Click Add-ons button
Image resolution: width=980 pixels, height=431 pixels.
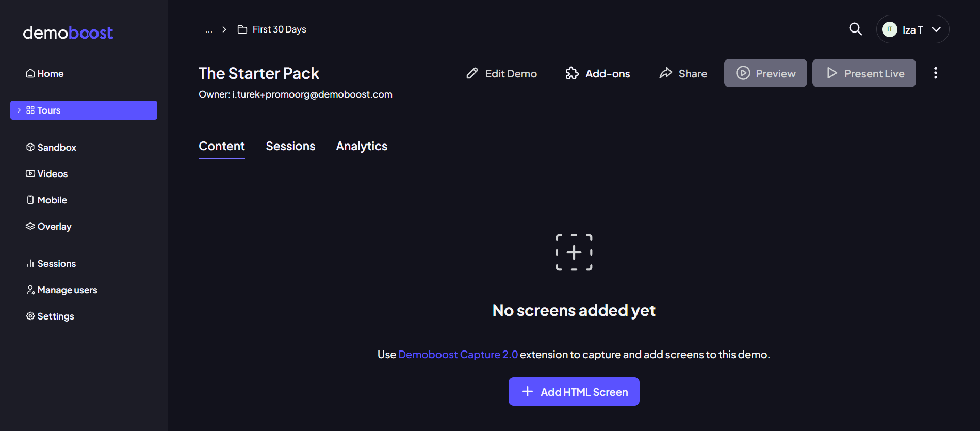coord(598,73)
